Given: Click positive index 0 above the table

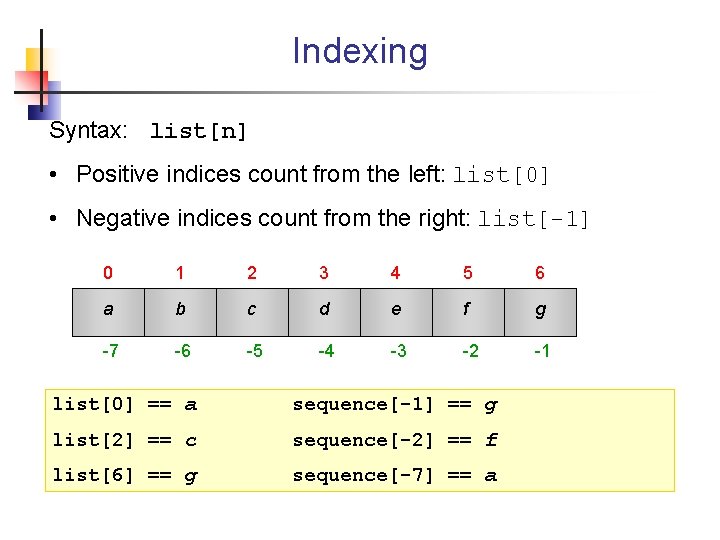Looking at the screenshot, I should tap(108, 273).
